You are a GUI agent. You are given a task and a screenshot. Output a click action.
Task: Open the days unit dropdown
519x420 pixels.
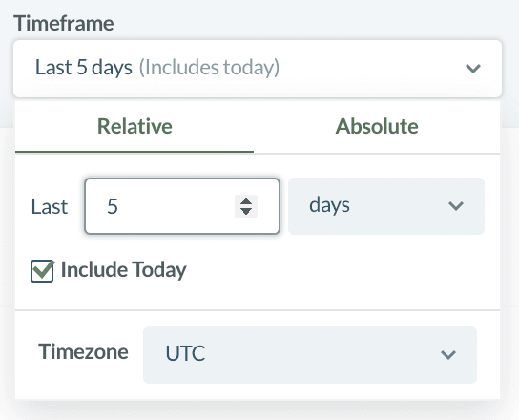[x=386, y=206]
